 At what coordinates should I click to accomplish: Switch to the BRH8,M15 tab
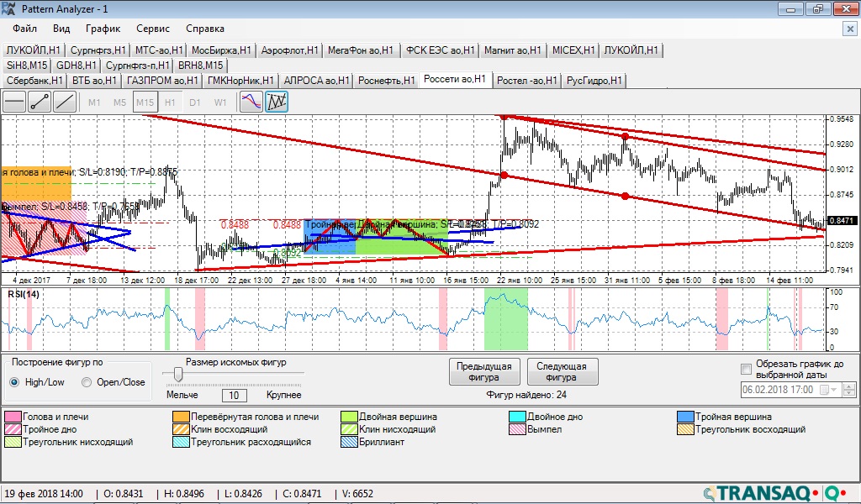click(200, 66)
